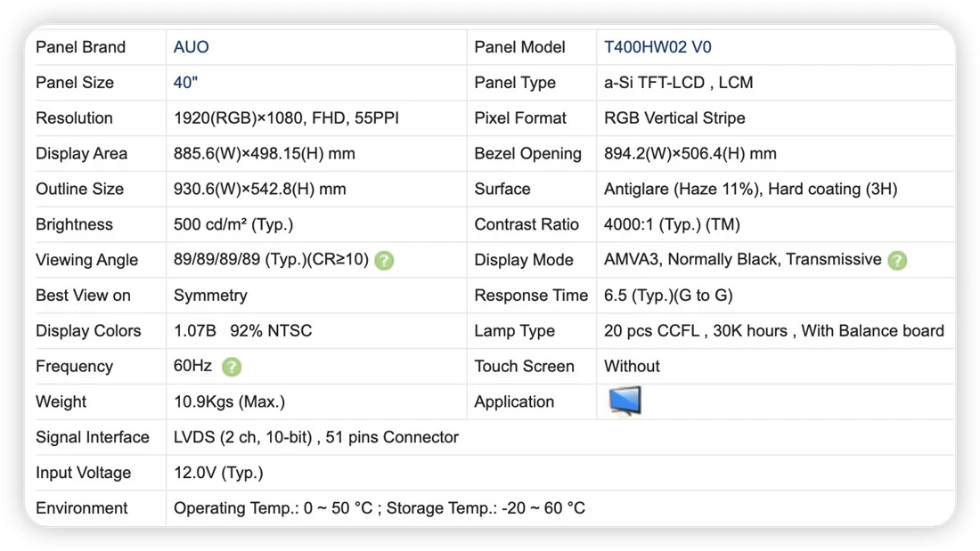Click the LVDS signal interface value
The image size is (980, 551).
[315, 437]
